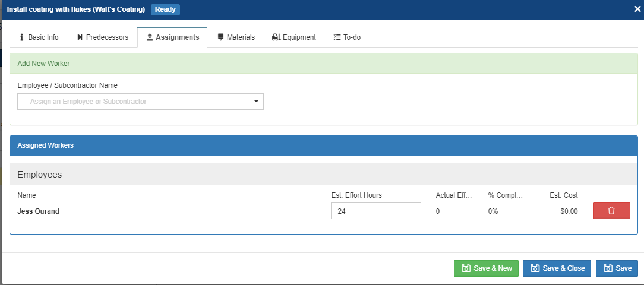Click the Assigned Workers panel header
This screenshot has width=644, height=285.
point(324,145)
